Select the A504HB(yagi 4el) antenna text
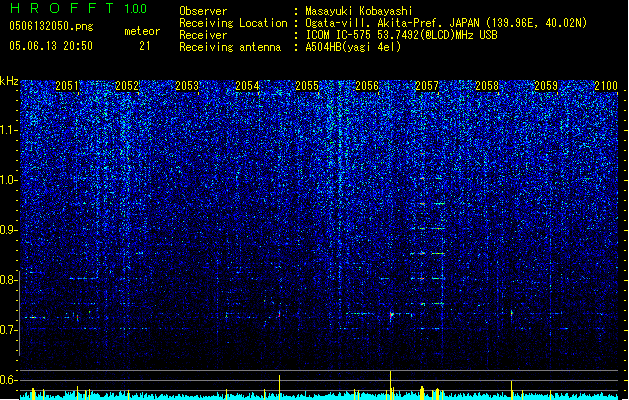 353,47
